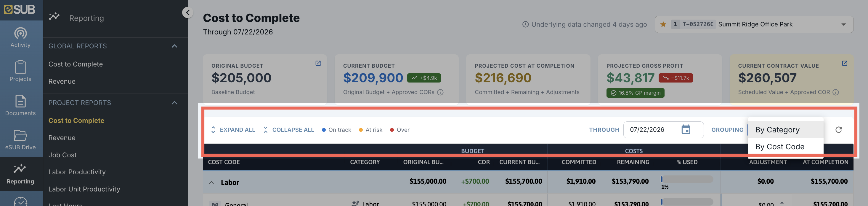Open Original Budget external link icon

coord(318,63)
